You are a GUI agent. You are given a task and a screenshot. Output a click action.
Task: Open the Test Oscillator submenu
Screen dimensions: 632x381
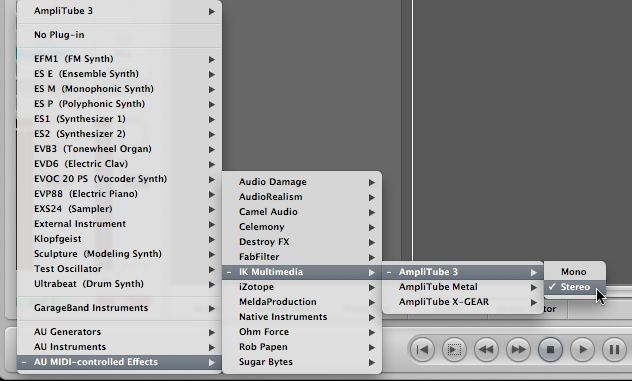[x=119, y=269]
